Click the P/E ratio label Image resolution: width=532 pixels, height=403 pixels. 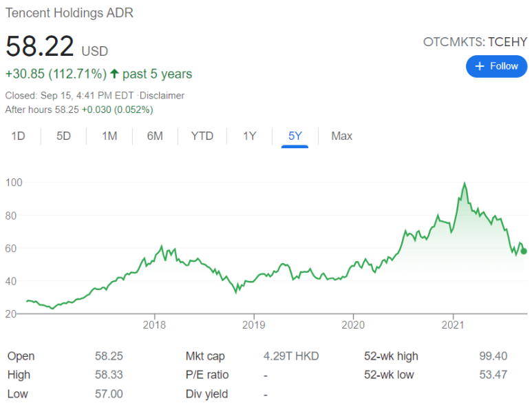(x=207, y=375)
